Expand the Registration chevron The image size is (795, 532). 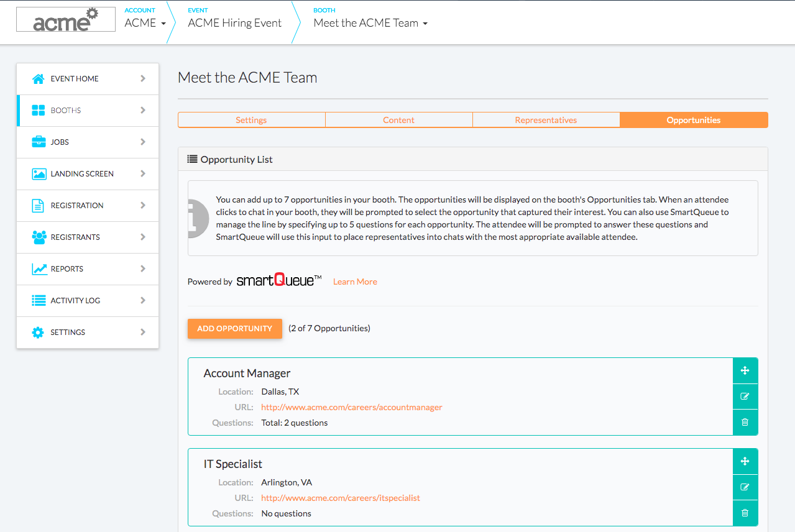click(x=143, y=206)
